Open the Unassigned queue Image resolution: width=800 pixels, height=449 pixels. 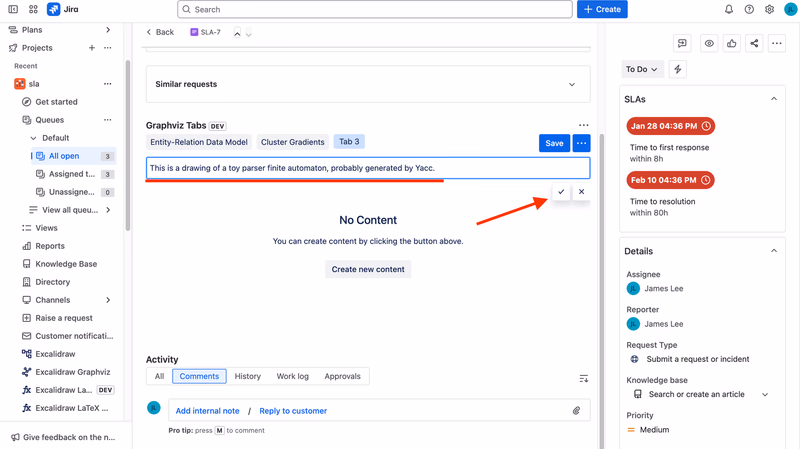73,192
